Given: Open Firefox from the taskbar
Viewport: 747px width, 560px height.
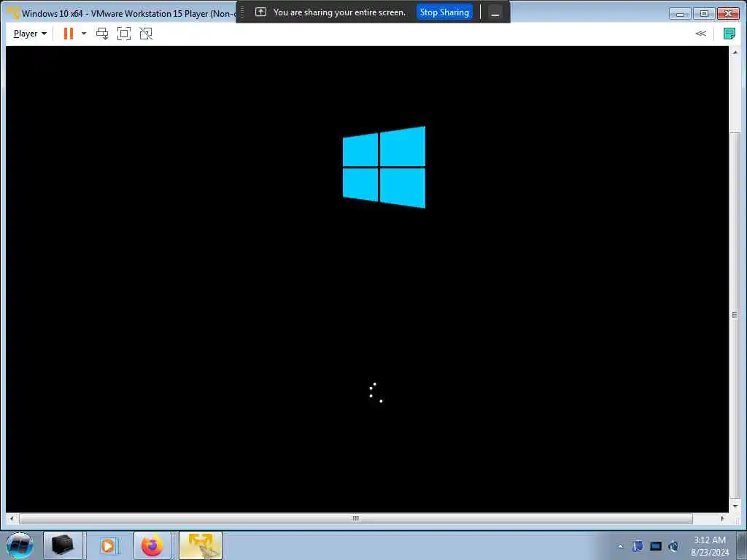Looking at the screenshot, I should (152, 545).
